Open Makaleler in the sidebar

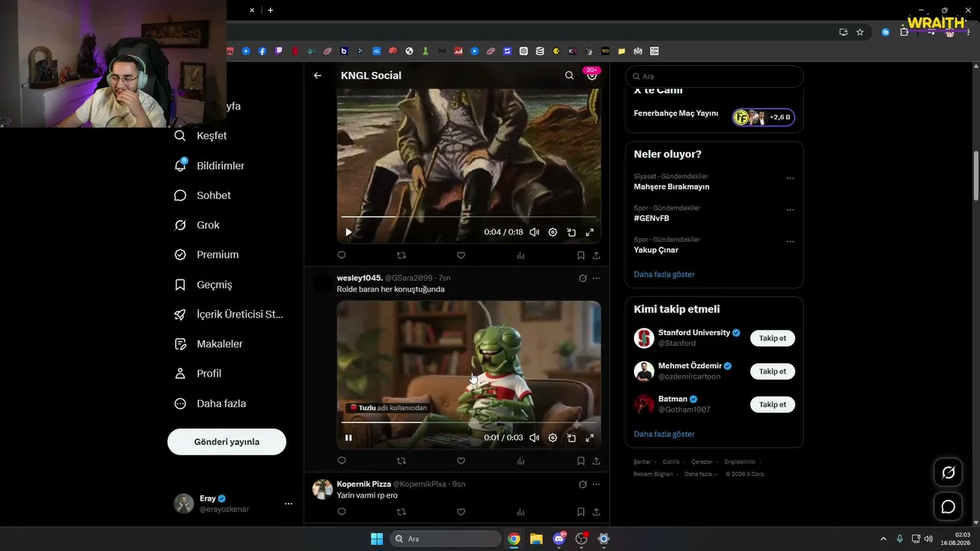click(209, 344)
